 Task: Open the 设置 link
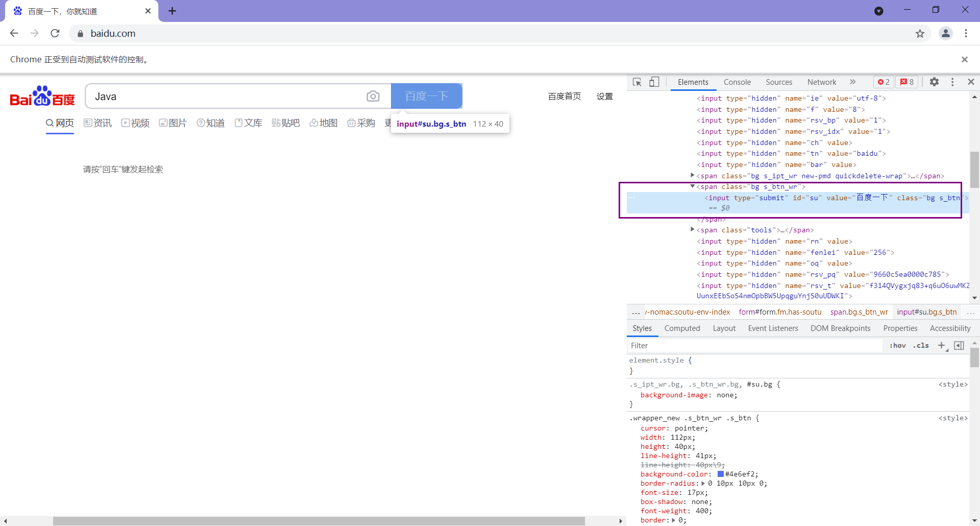605,97
